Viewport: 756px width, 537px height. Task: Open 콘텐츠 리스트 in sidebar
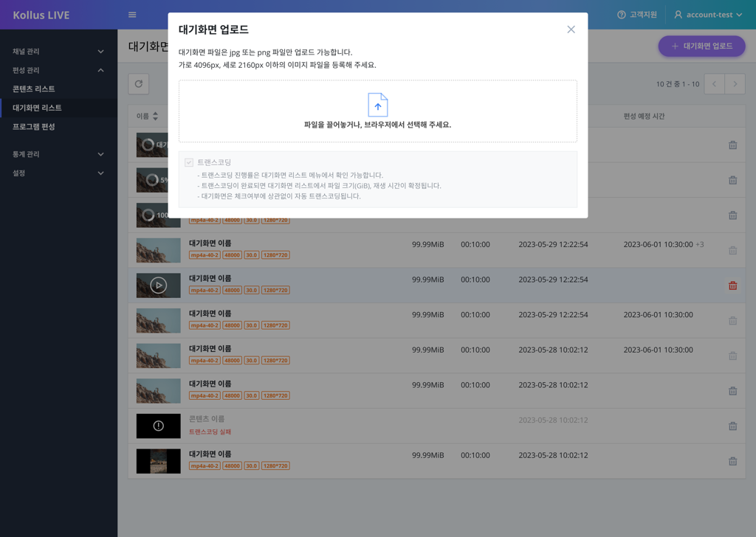pyautogui.click(x=34, y=89)
